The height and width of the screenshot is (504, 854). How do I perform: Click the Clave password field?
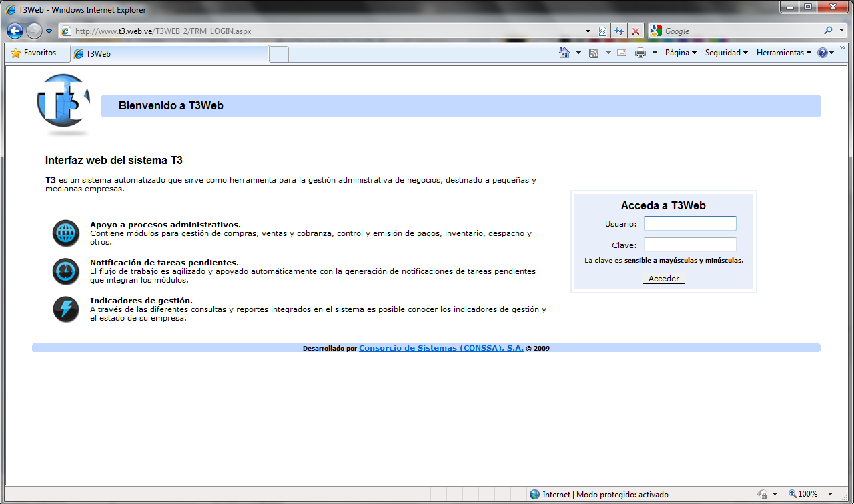click(690, 245)
